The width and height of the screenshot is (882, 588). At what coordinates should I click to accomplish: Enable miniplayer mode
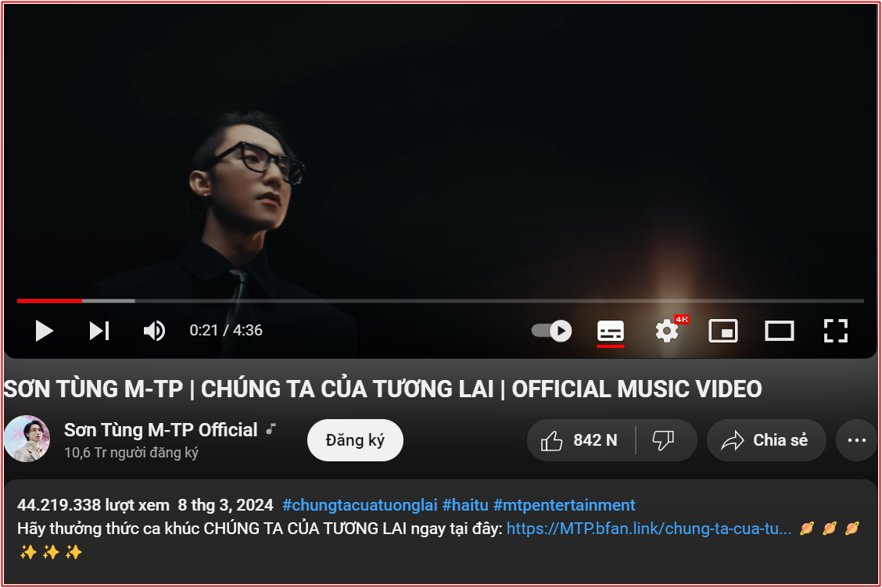[x=723, y=331]
